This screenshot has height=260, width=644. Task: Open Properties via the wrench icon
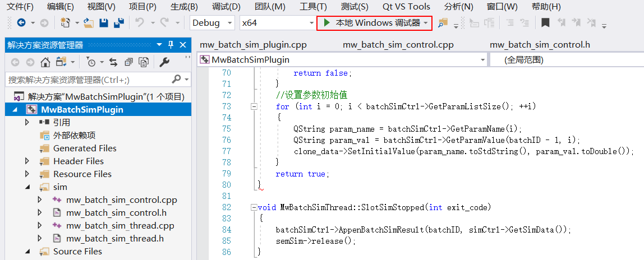coord(164,62)
